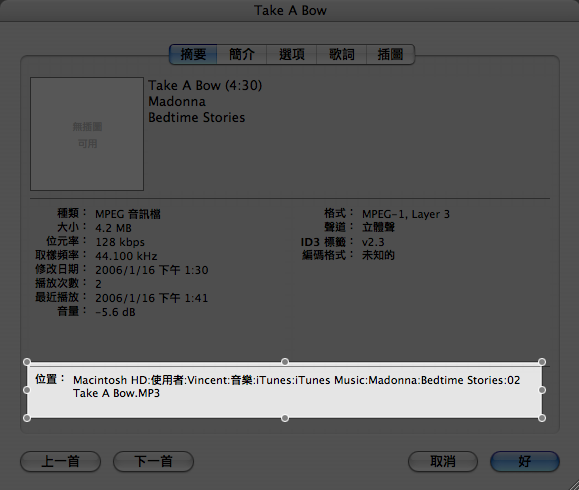This screenshot has height=490, width=579.
Task: Open the 簡介 tab
Action: point(242,55)
